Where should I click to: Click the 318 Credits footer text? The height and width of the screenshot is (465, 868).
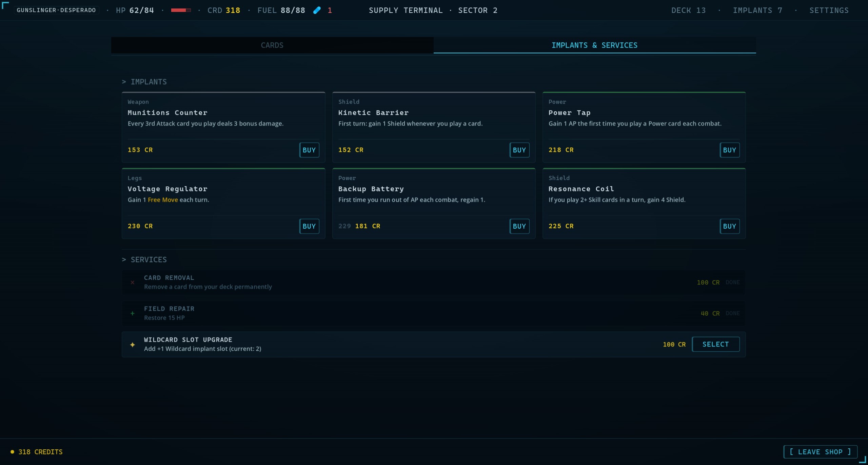[x=40, y=452]
